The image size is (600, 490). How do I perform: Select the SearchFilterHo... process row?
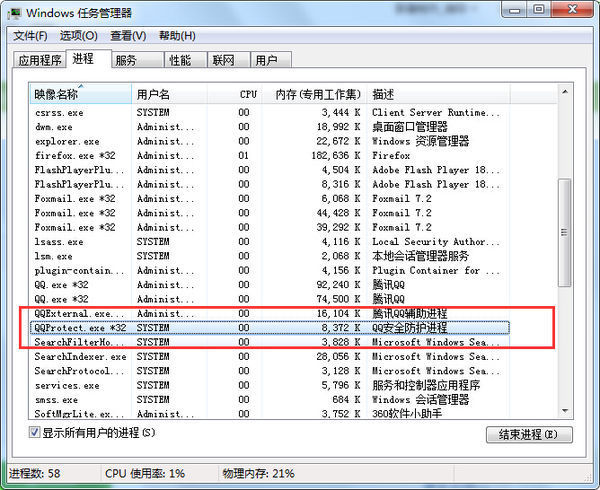click(x=270, y=342)
